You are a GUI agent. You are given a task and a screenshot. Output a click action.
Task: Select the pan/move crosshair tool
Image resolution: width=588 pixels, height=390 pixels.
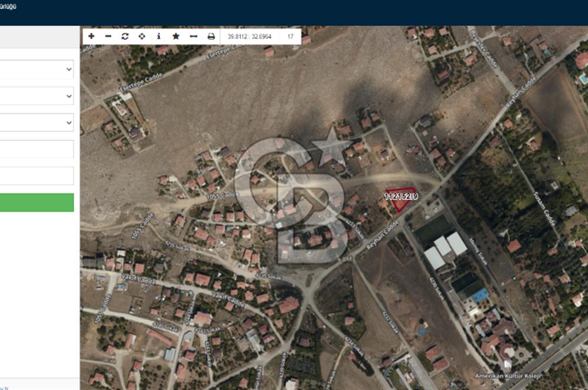(x=142, y=36)
